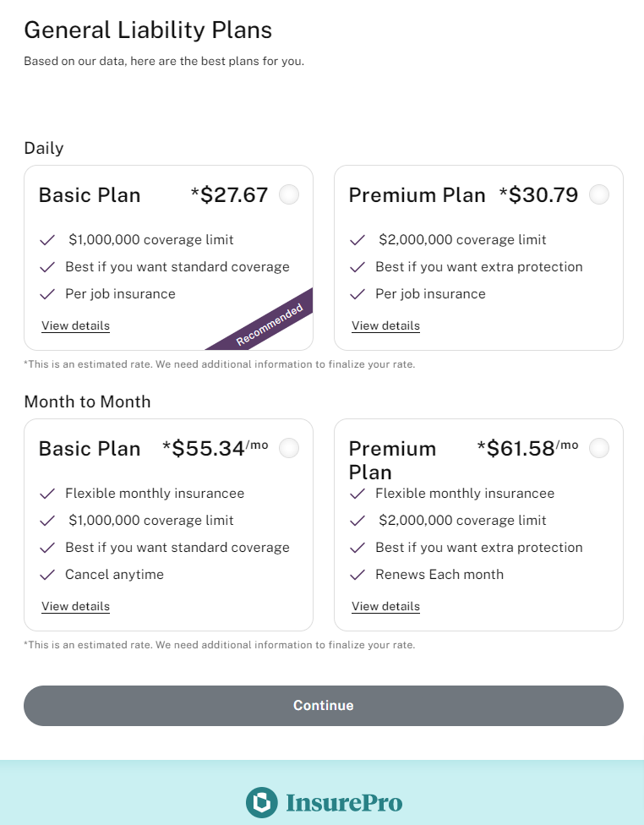Screen dimensions: 644x825
Task: Click the InsurePro brand name text
Action: 344,802
